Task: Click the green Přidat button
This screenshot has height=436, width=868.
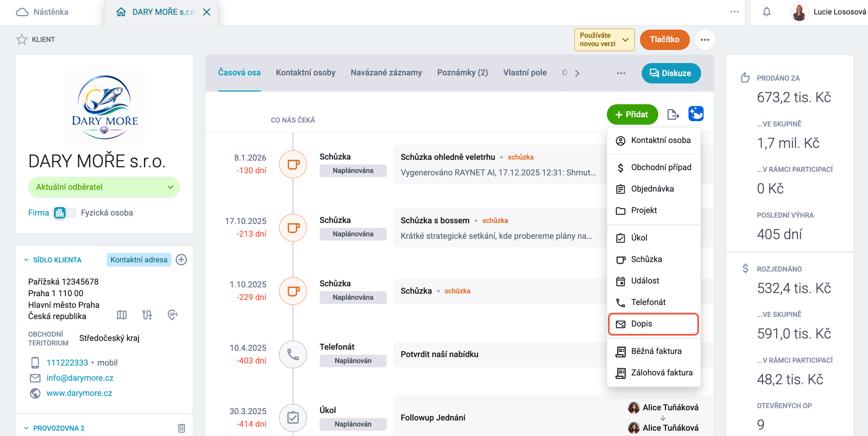Action: 632,114
